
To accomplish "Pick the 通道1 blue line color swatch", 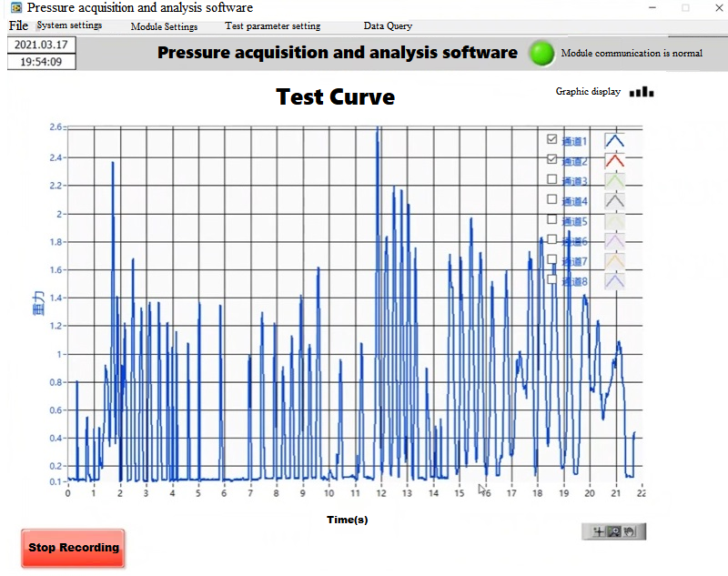I will pos(616,141).
